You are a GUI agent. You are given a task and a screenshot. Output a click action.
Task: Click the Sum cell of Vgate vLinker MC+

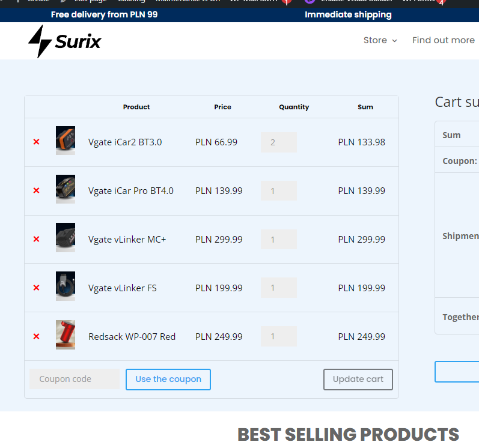[x=361, y=239]
